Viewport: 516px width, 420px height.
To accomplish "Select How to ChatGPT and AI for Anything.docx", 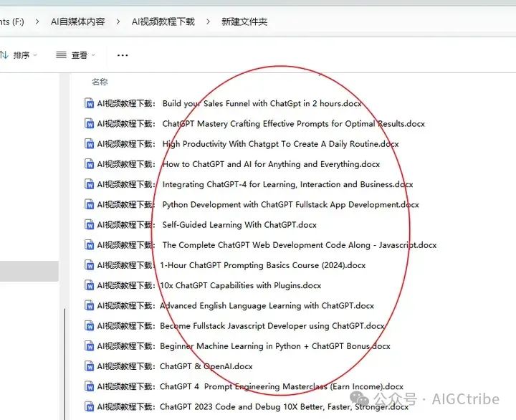I will tap(232, 164).
